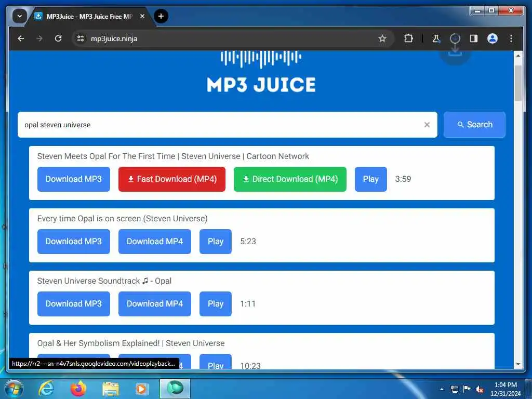Click red Fast Download (MP4) button
The image size is (532, 399).
tap(171, 179)
